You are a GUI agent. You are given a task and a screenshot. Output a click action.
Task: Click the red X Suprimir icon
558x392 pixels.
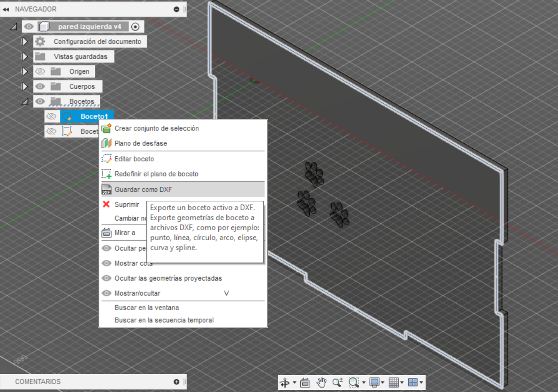click(106, 204)
